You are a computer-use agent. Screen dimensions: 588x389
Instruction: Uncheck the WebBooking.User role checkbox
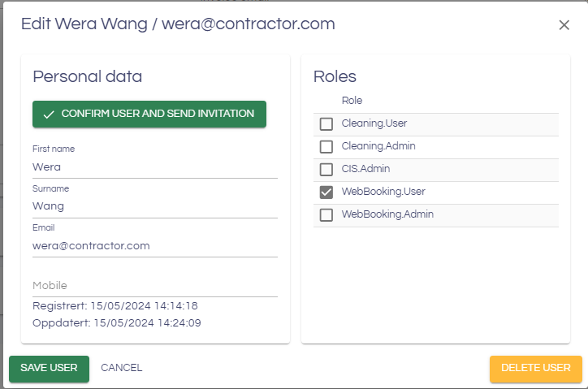coord(326,192)
